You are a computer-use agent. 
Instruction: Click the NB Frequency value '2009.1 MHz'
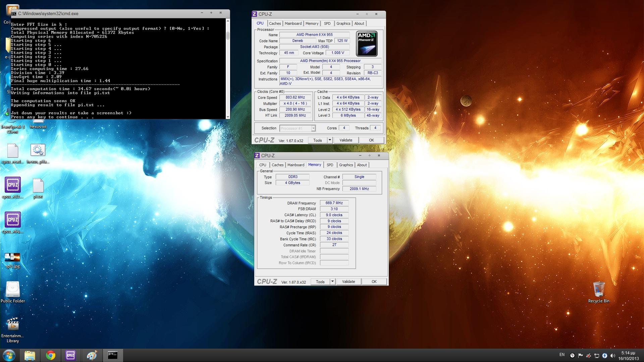click(359, 189)
